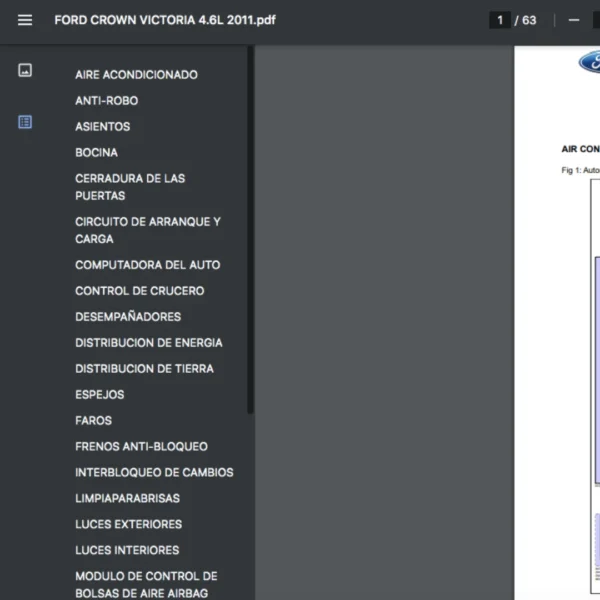Open DISTRIBUCION DE TIERRA bookmark
This screenshot has height=600, width=600.
[x=144, y=368]
